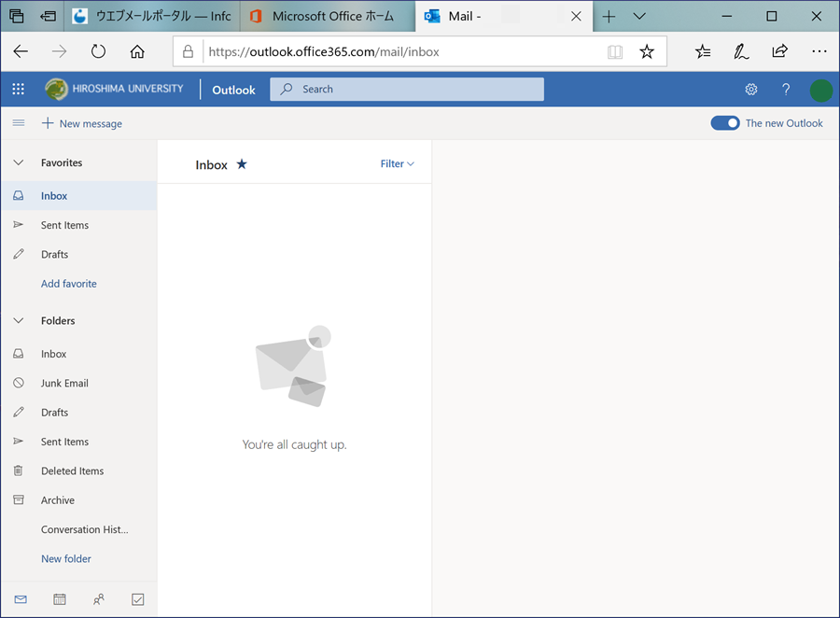
Task: Toggle The new Outlook switch
Action: [x=725, y=123]
